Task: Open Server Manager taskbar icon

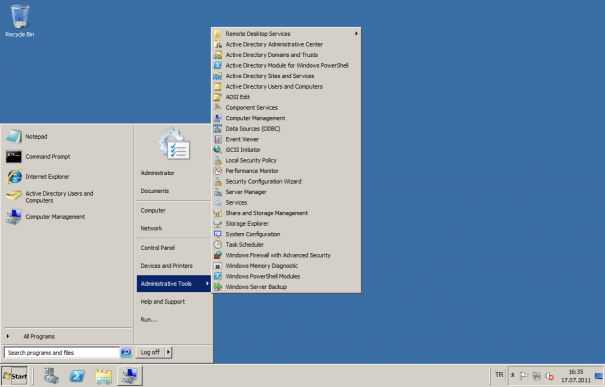Action: coord(51,375)
